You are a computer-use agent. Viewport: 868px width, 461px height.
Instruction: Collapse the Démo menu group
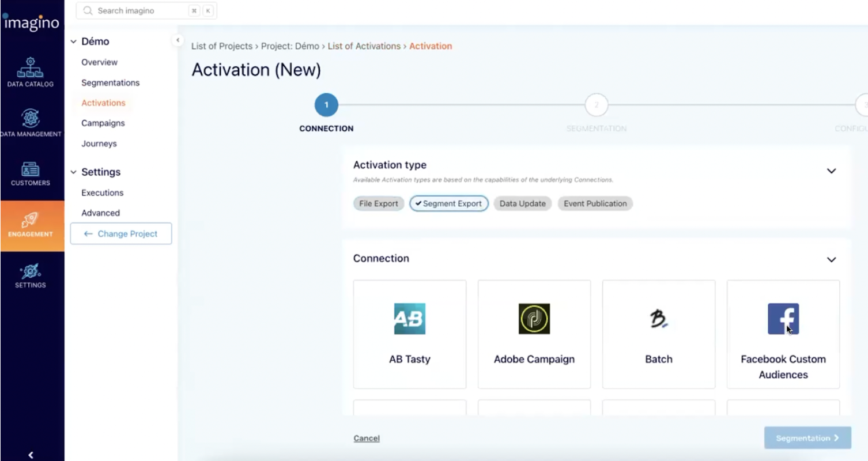point(73,41)
